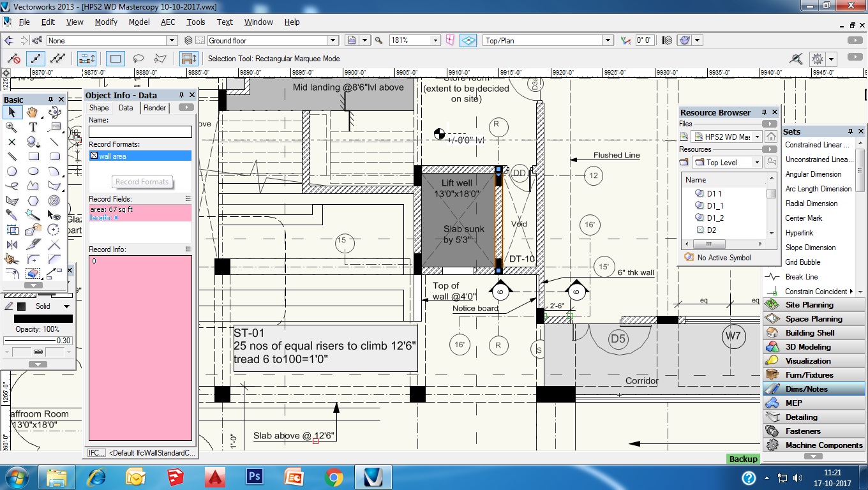This screenshot has height=490, width=868.
Task: Open the 3D Modeling tool set
Action: coord(813,346)
